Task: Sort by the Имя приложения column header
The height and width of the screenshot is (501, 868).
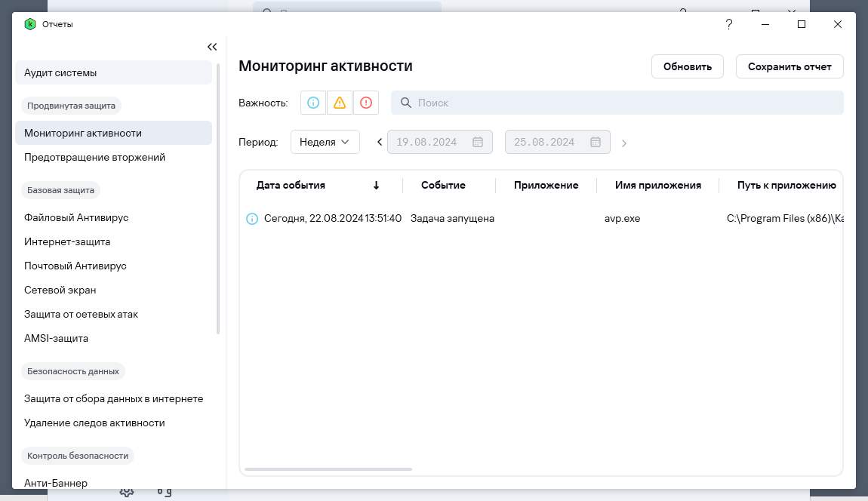Action: (x=657, y=185)
